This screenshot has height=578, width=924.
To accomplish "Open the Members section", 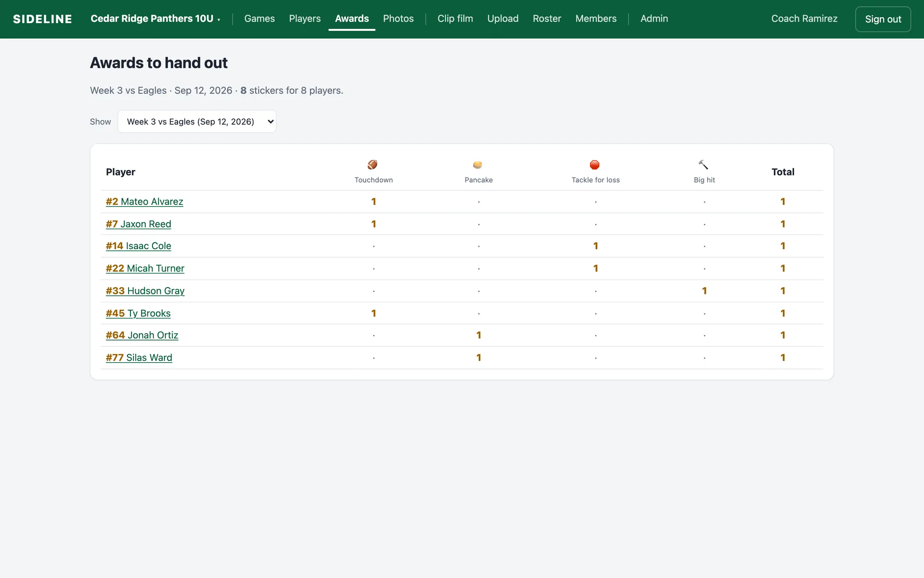I will [x=596, y=19].
